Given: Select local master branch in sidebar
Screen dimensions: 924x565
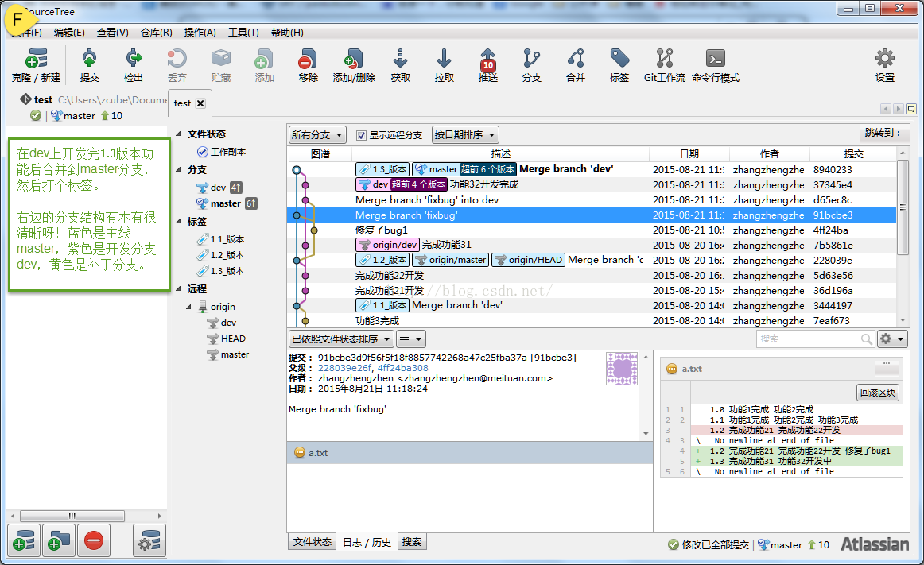Looking at the screenshot, I should point(227,203).
